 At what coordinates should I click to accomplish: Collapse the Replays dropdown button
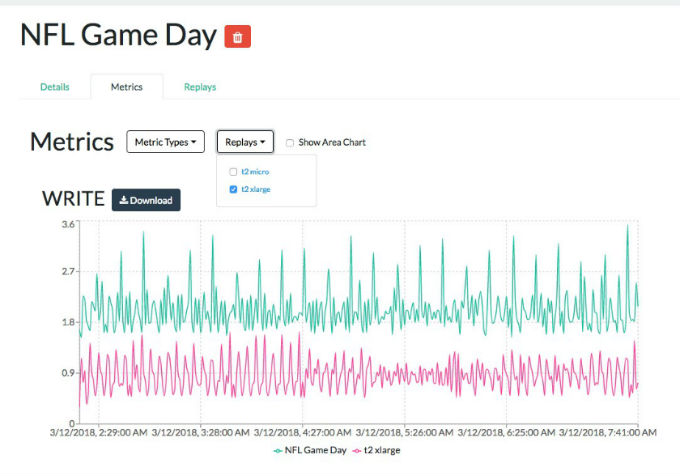tap(245, 142)
